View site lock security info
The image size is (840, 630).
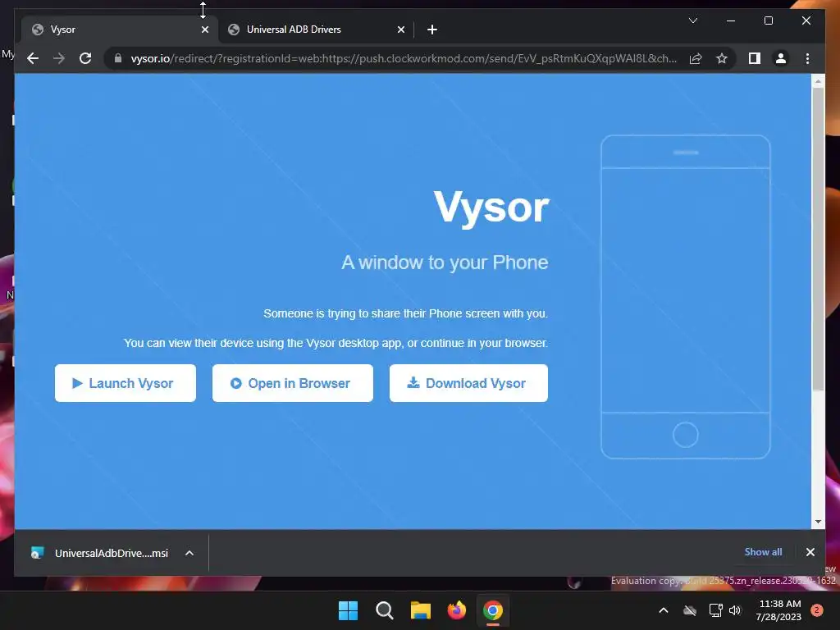coord(118,58)
